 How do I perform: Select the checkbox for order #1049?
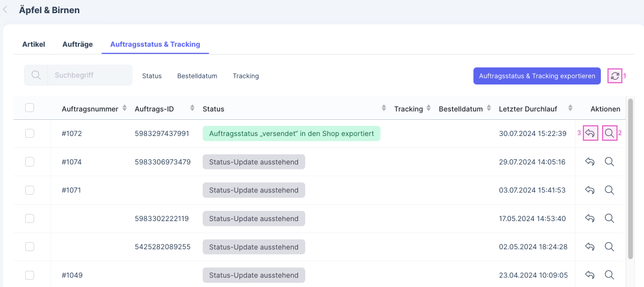point(29,275)
